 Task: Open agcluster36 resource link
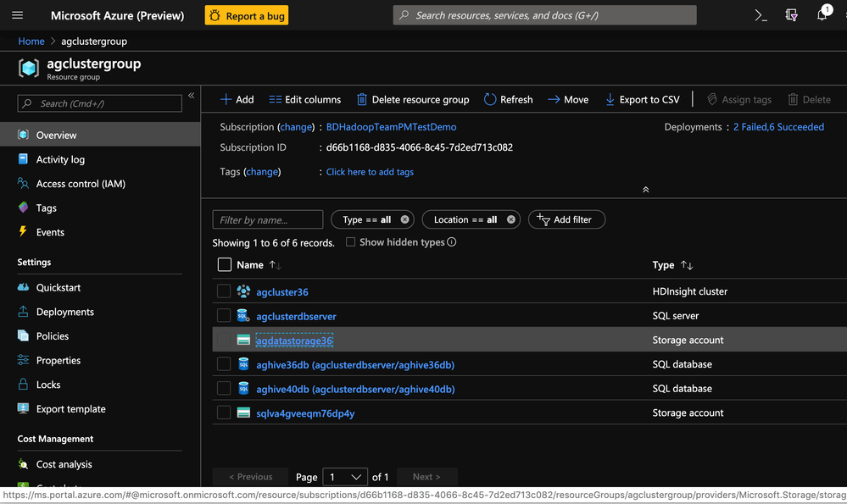click(282, 292)
